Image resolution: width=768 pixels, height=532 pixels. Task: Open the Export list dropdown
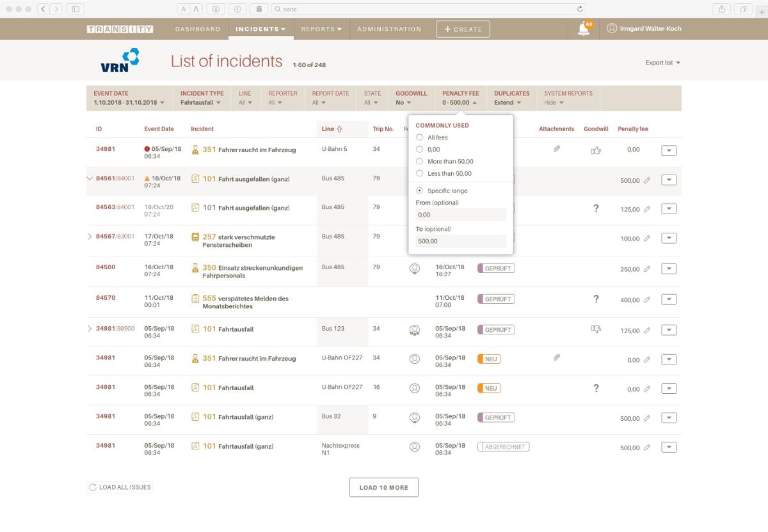click(x=663, y=63)
